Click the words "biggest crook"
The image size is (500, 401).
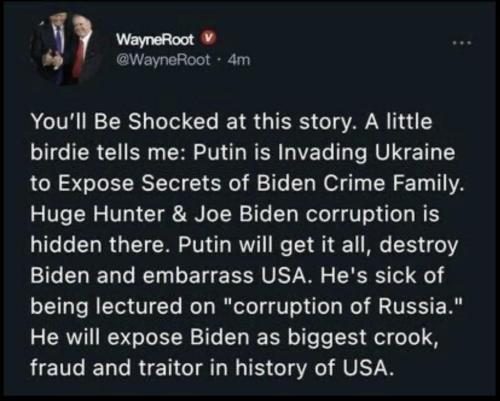(x=362, y=338)
